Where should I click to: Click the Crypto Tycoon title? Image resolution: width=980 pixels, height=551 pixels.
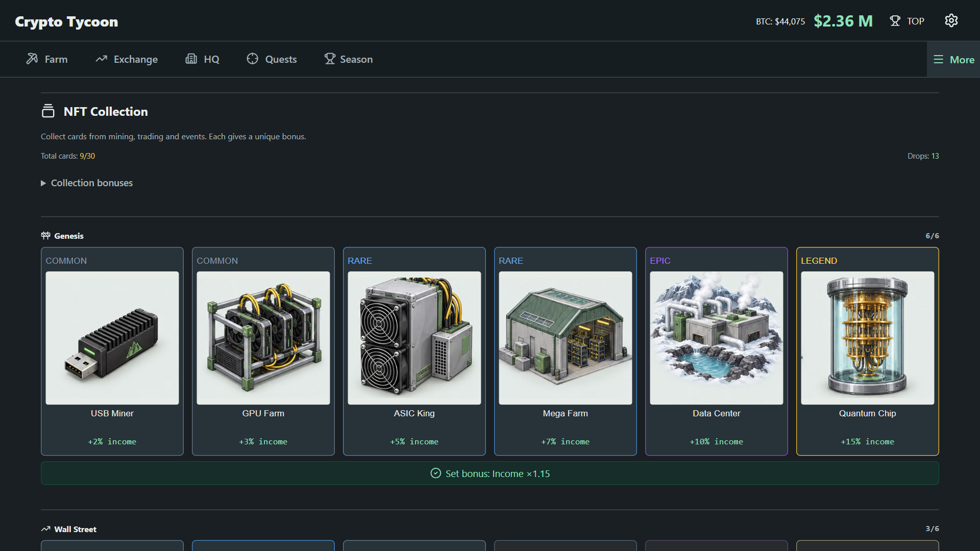66,21
